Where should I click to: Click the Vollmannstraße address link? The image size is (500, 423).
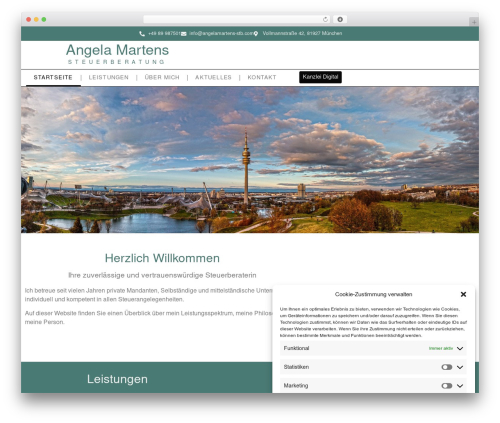[302, 33]
